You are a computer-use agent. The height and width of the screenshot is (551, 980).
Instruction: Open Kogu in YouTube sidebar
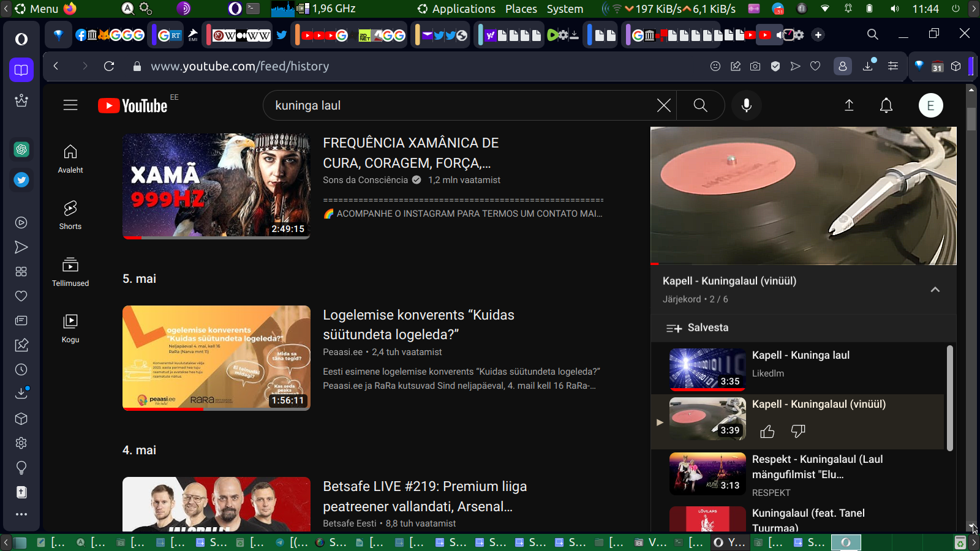(x=70, y=328)
